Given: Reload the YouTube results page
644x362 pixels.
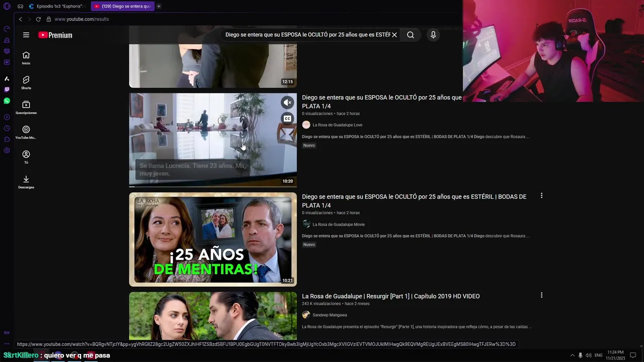Looking at the screenshot, I should click(x=38, y=19).
